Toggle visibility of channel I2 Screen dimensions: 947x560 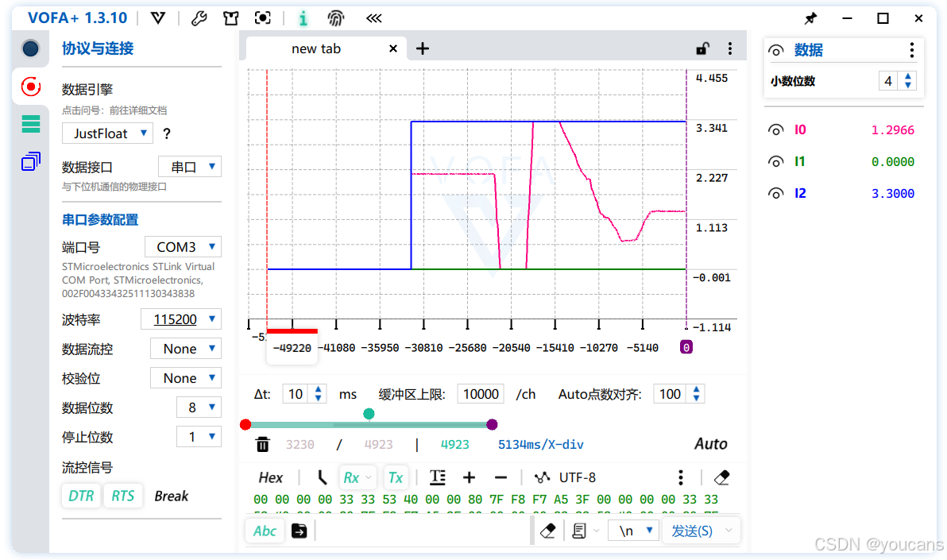tap(776, 194)
